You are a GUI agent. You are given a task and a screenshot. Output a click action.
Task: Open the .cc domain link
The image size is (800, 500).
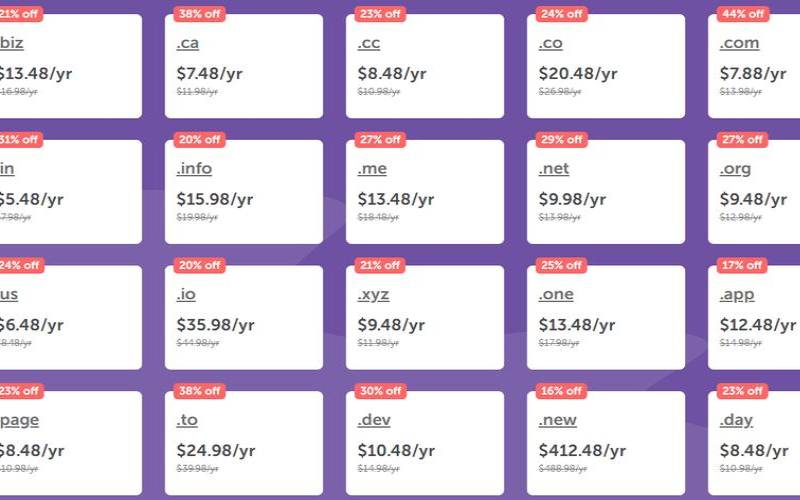(x=368, y=43)
